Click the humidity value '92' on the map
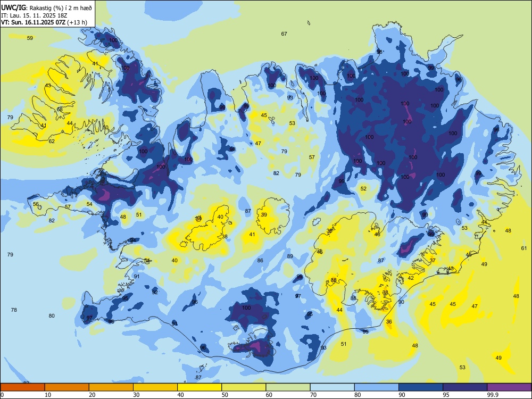This screenshot has height=399, width=532. coord(155,292)
